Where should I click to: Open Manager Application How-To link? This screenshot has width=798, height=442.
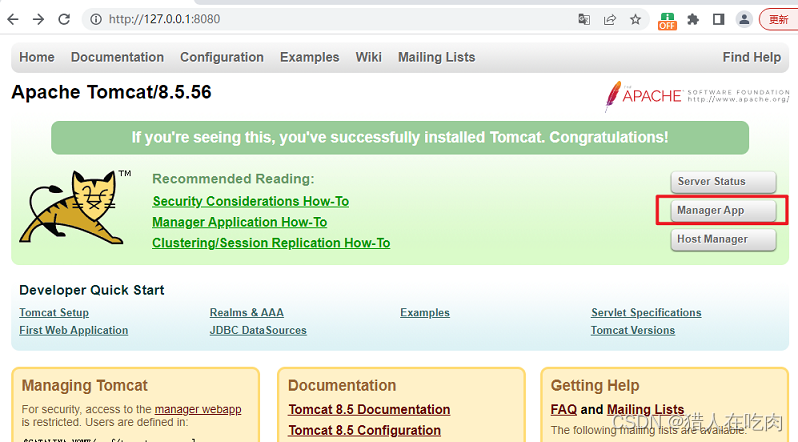click(240, 223)
